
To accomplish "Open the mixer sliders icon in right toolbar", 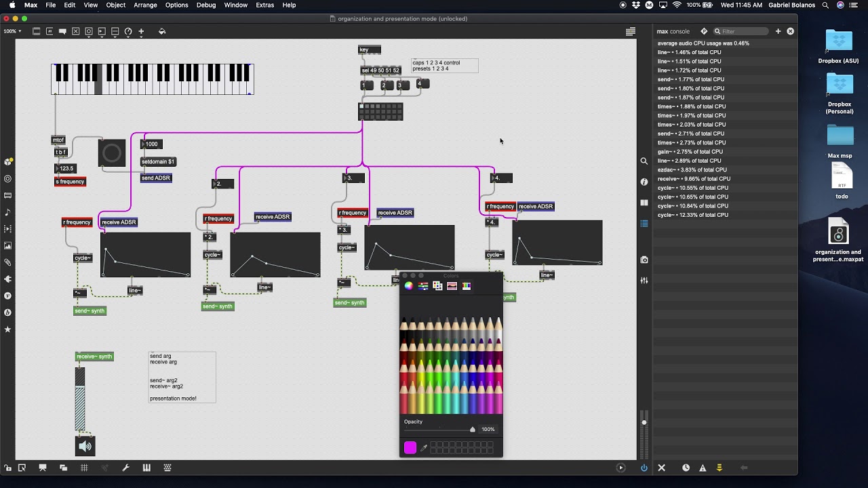I will pyautogui.click(x=644, y=280).
